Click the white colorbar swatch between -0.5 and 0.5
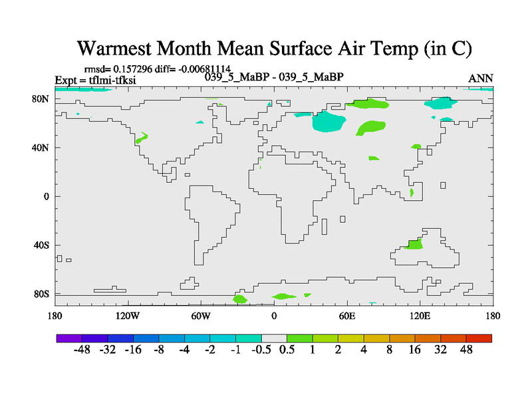The height and width of the screenshot is (399, 532). point(274,338)
